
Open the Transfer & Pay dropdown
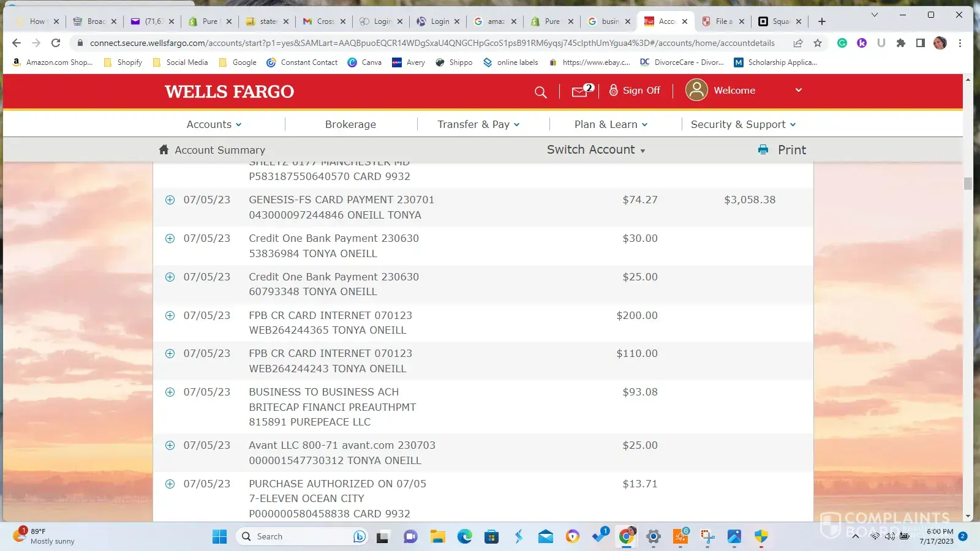(478, 124)
